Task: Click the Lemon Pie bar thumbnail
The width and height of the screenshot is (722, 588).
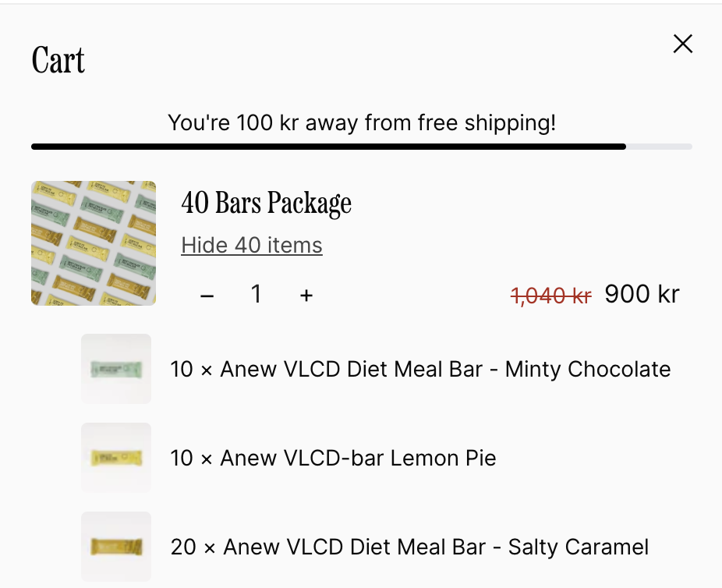Action: coord(116,458)
